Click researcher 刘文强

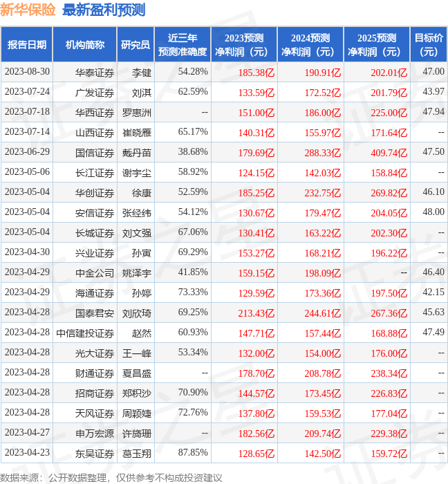pyautogui.click(x=137, y=234)
